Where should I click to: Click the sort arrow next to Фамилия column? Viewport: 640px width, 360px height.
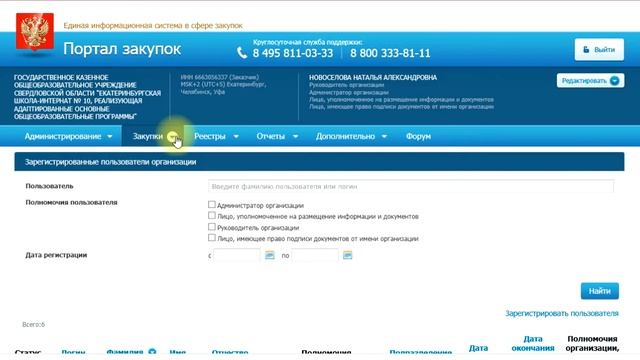point(152,351)
